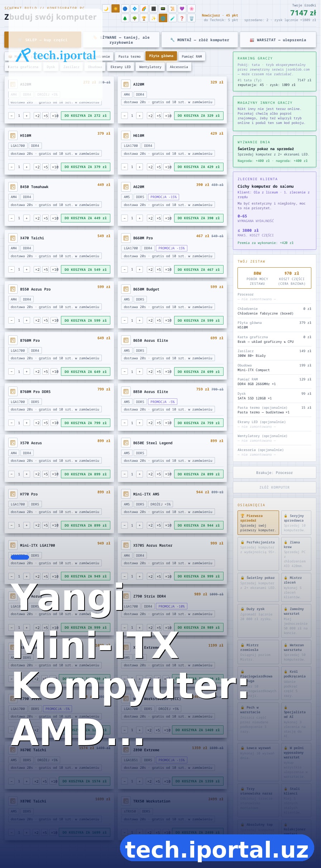Image resolution: width=321 pixels, height=868 pixels.
Task: Open the MONTAŻ assemble computer tab
Action: [200, 40]
